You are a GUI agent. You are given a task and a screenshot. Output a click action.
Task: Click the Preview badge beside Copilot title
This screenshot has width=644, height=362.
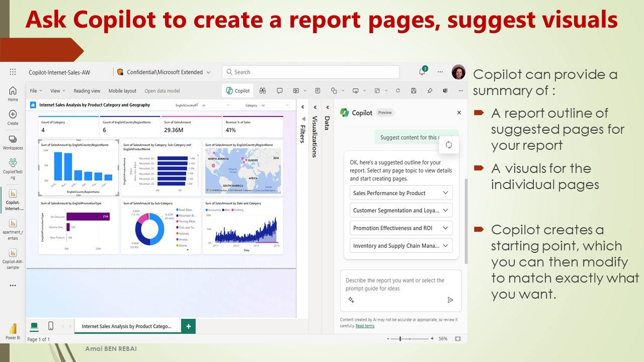point(385,113)
